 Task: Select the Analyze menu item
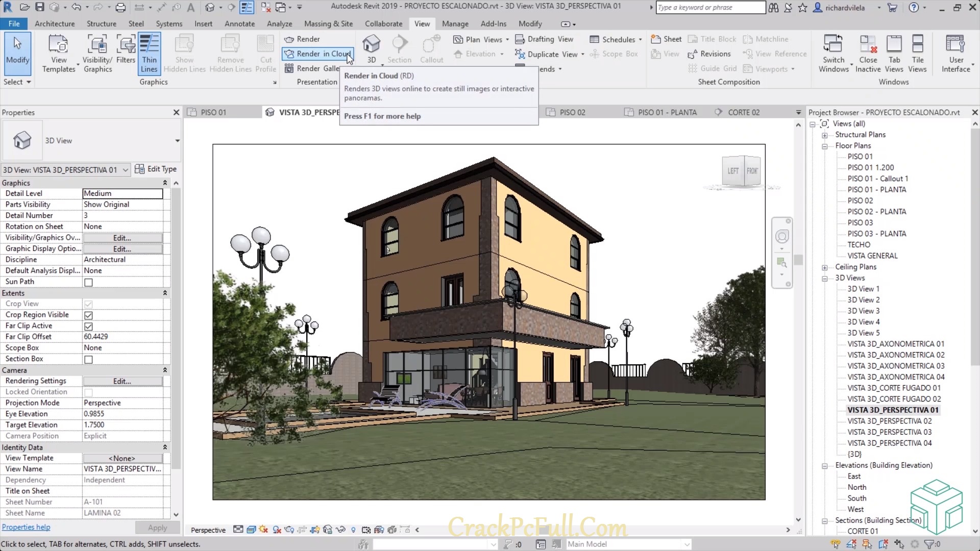(279, 23)
